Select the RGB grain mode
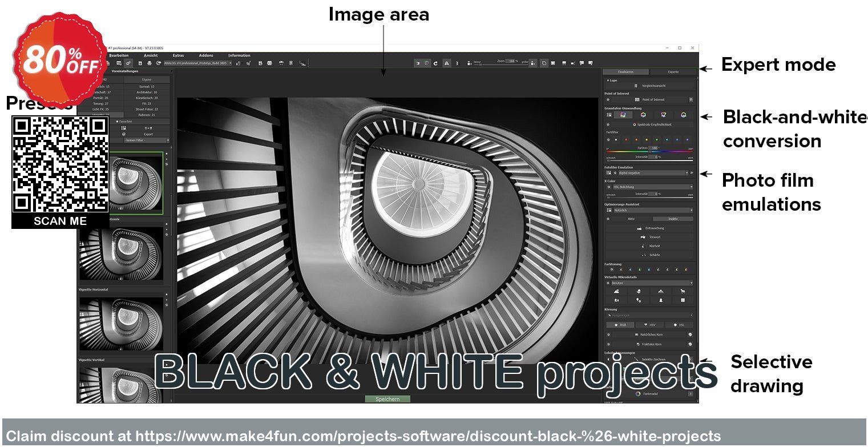The width and height of the screenshot is (868, 447). tap(620, 325)
